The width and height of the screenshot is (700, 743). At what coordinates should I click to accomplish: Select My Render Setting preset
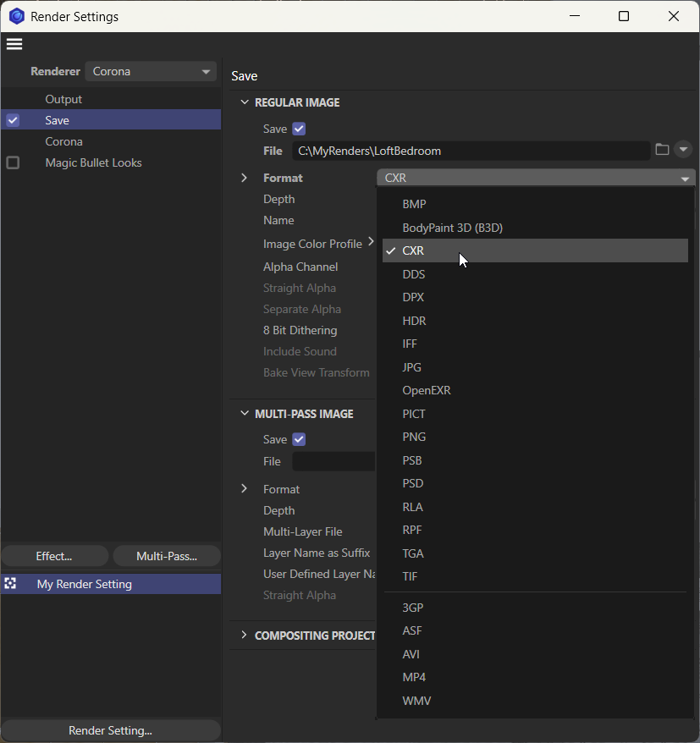click(111, 584)
